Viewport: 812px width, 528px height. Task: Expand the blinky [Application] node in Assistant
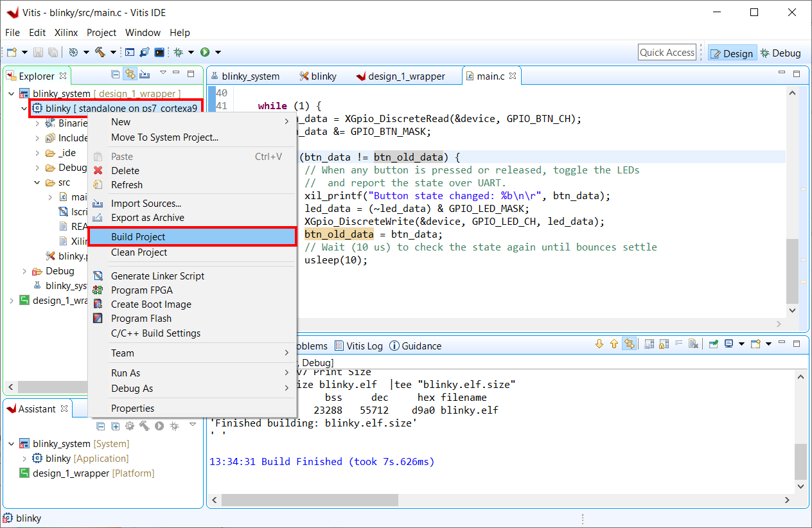click(x=24, y=459)
